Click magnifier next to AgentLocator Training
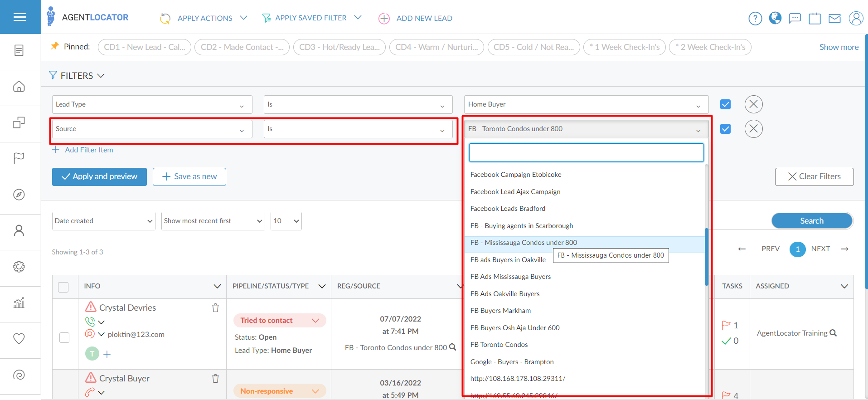This screenshot has width=868, height=400. [833, 333]
